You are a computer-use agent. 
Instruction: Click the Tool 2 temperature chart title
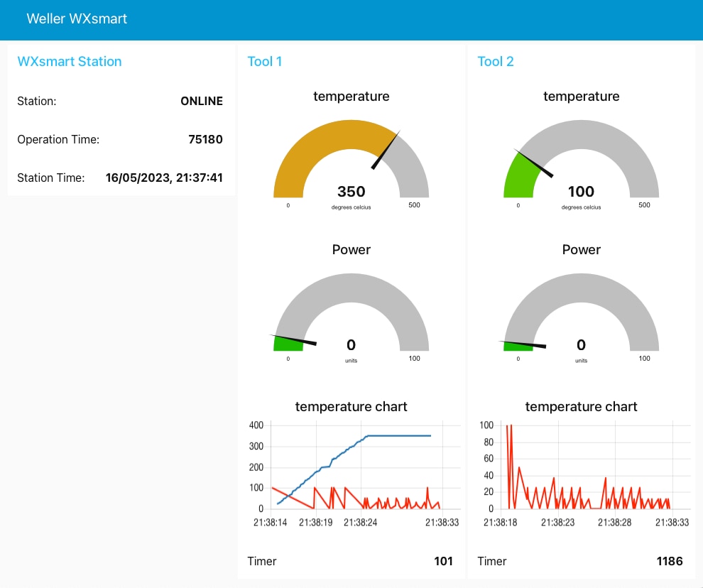coord(581,407)
